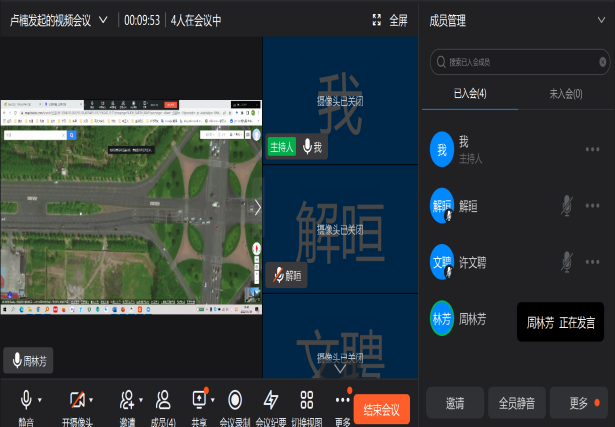Click host badge on my video tile

pos(282,147)
